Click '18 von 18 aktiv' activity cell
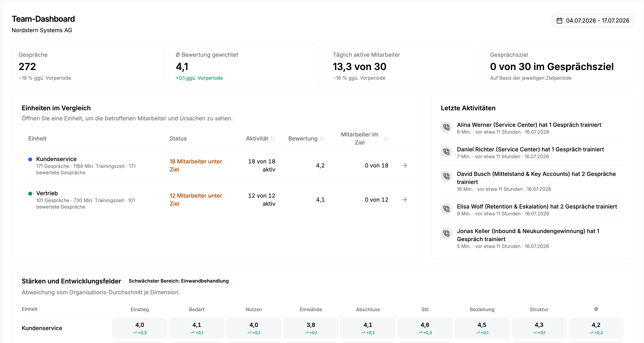Viewport: 644px width, 343px height. point(261,165)
